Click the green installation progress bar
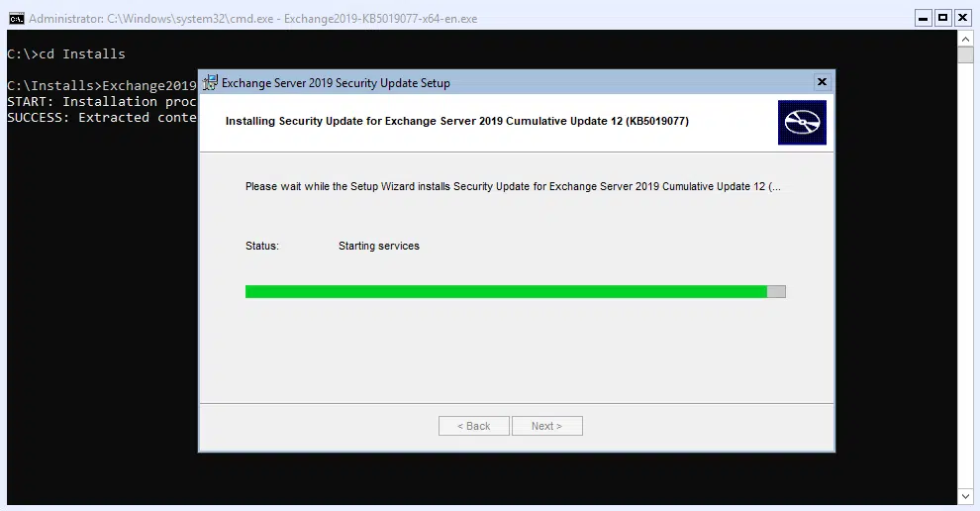Viewport: 980px width, 511px height. click(516, 291)
